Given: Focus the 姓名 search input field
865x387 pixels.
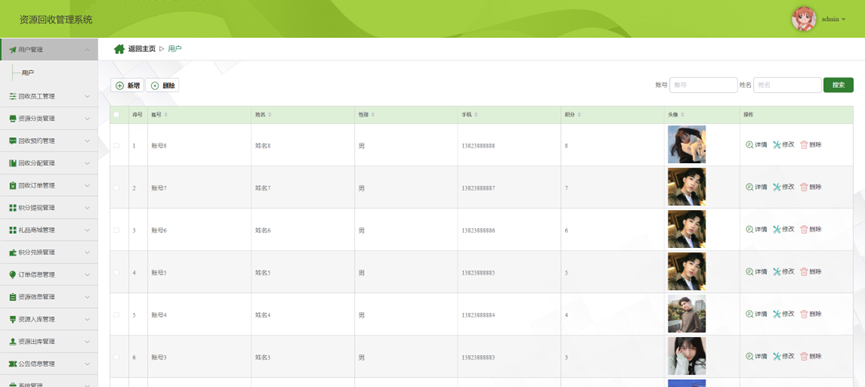Looking at the screenshot, I should click(x=787, y=85).
